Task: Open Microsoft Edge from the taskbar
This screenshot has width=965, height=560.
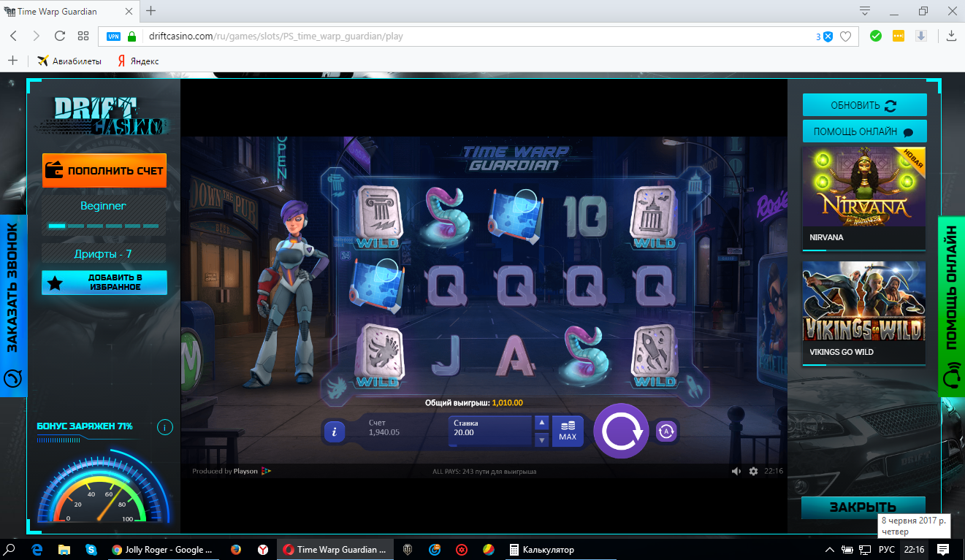Action: tap(38, 549)
